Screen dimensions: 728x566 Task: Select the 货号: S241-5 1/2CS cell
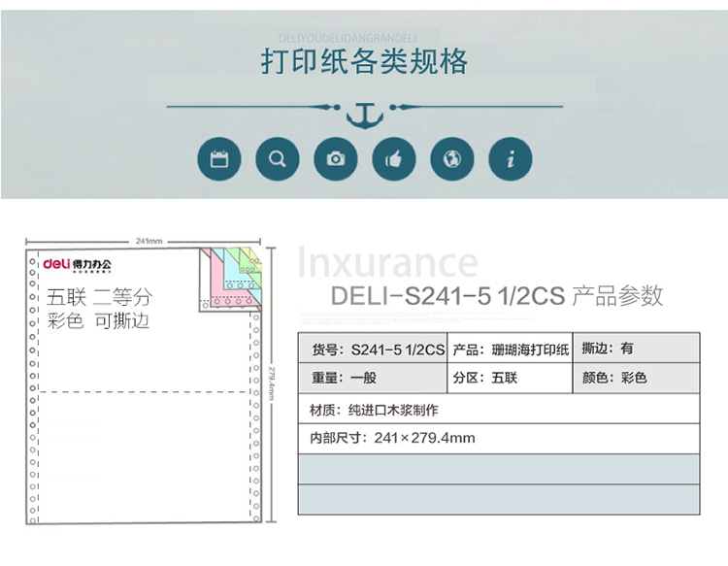point(373,349)
